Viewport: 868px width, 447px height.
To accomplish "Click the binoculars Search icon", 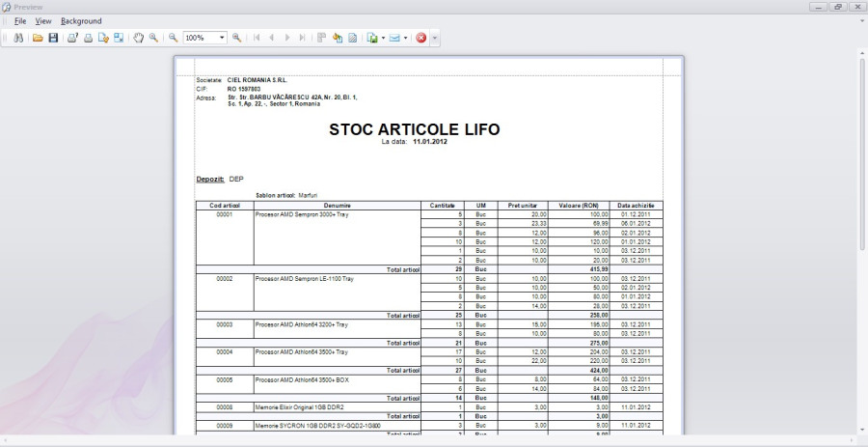I will pos(18,38).
